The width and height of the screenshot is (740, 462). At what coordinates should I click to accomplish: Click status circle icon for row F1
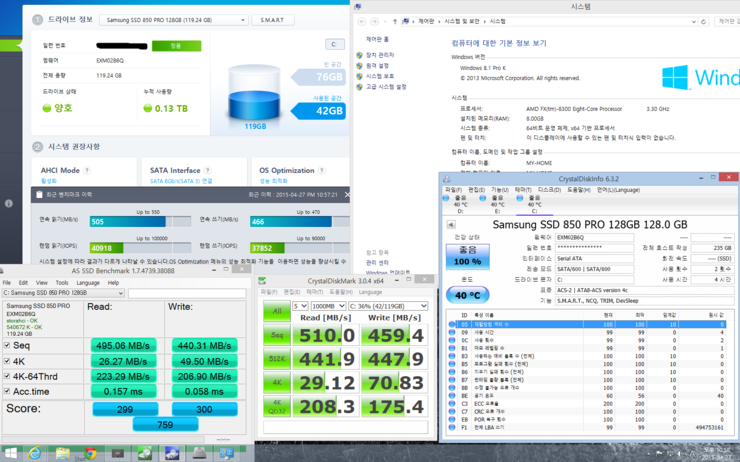click(452, 428)
